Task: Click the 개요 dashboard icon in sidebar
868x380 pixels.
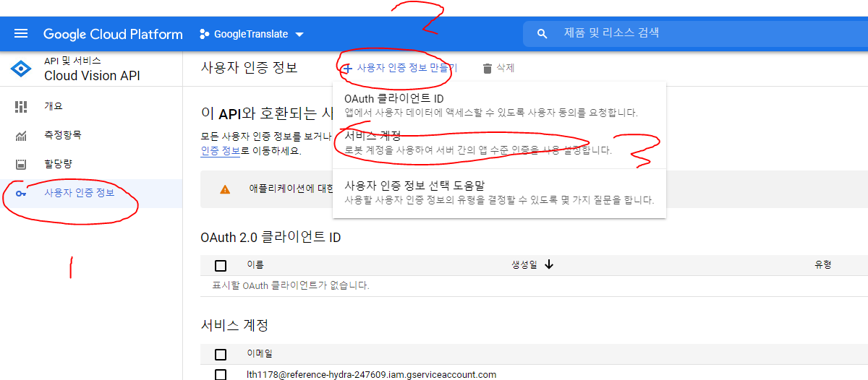Action: 21,106
